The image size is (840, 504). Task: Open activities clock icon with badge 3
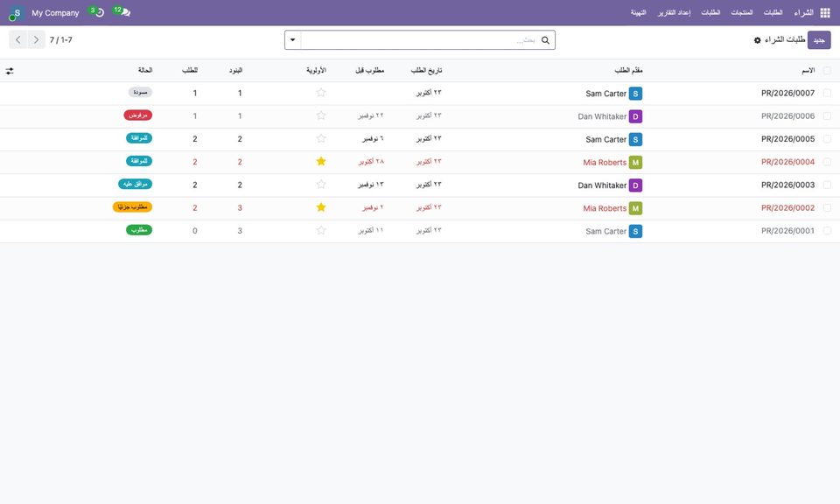(97, 11)
